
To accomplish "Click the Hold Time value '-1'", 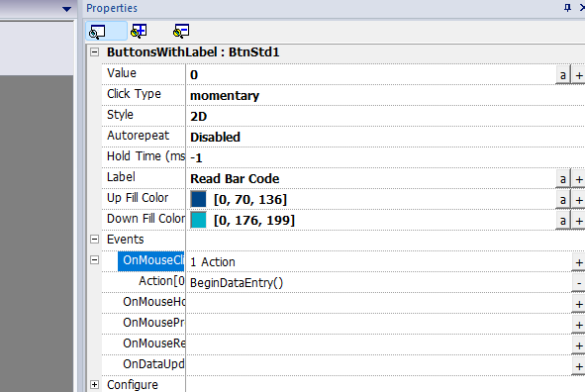I will point(196,157).
